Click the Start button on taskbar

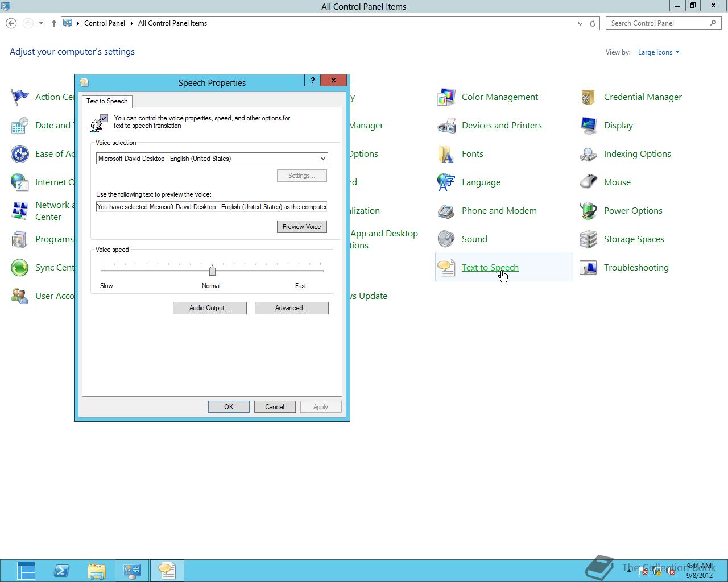point(26,571)
